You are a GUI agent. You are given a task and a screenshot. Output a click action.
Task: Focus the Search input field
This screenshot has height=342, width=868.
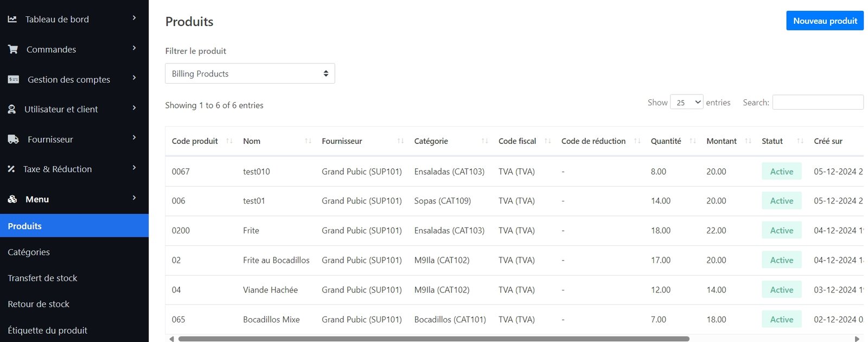(x=818, y=102)
